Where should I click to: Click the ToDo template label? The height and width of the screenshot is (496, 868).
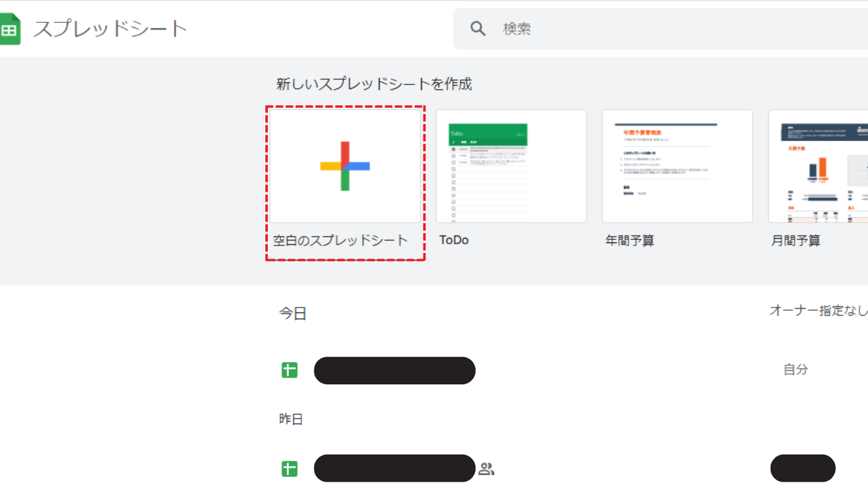click(x=454, y=240)
